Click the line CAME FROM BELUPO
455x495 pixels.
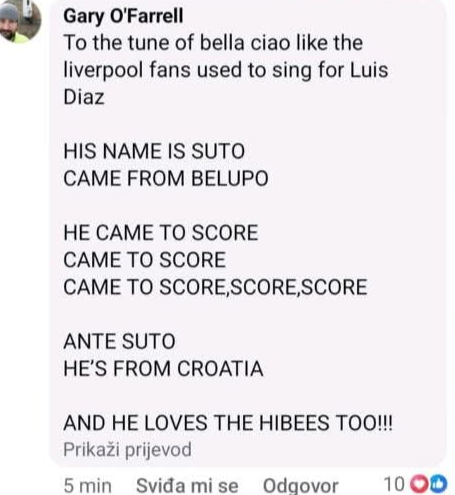pos(166,178)
